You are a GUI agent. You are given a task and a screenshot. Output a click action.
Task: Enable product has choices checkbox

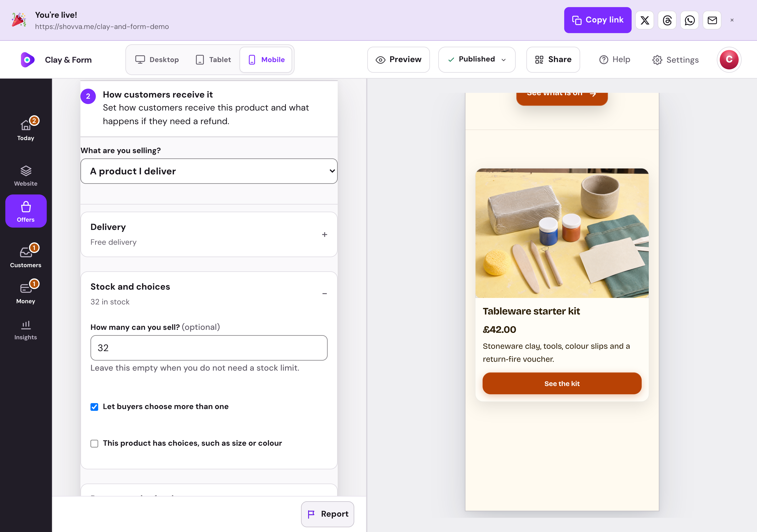[94, 444]
